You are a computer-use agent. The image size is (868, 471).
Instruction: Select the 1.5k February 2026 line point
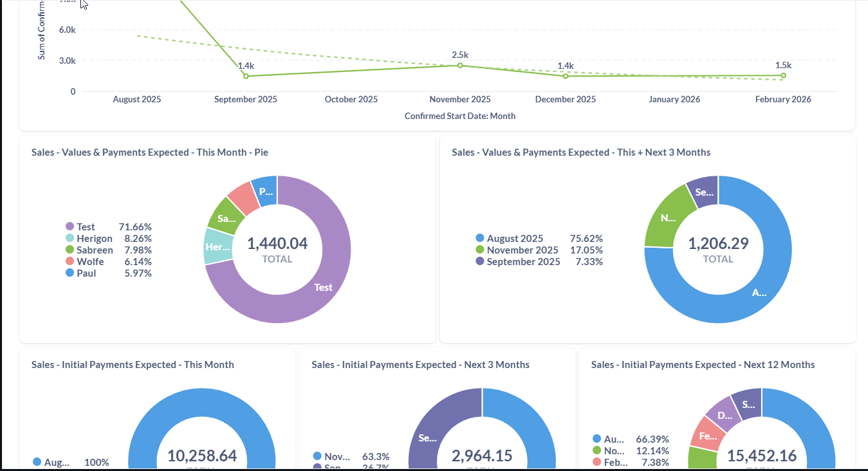click(x=783, y=75)
